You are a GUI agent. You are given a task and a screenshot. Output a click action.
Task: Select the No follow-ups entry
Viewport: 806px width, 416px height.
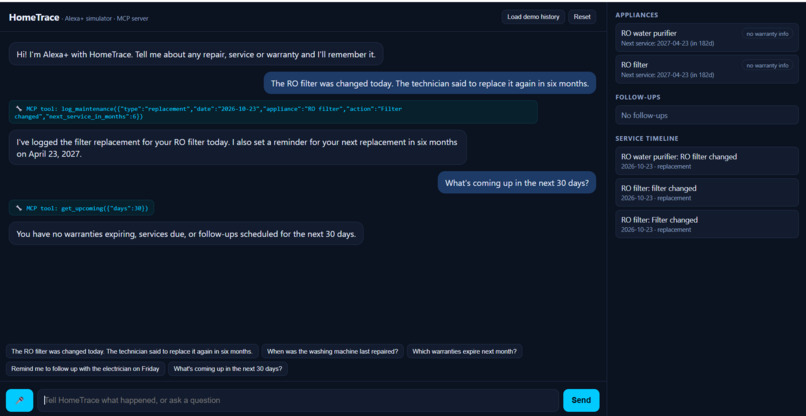click(x=707, y=115)
